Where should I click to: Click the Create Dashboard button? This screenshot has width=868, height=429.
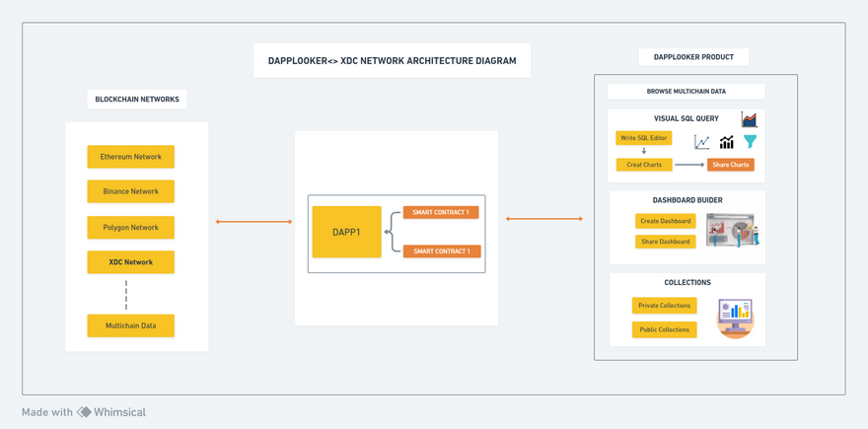665,221
